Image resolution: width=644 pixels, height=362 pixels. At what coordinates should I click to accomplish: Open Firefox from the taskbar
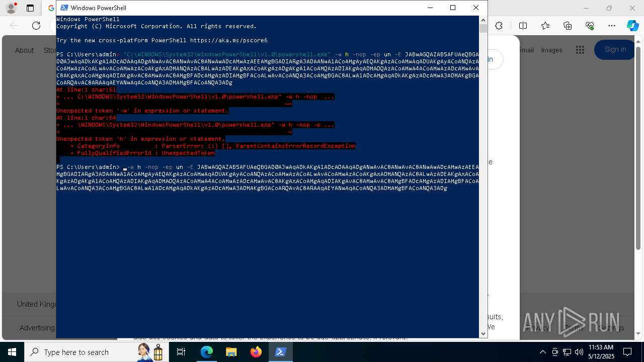pyautogui.click(x=256, y=352)
